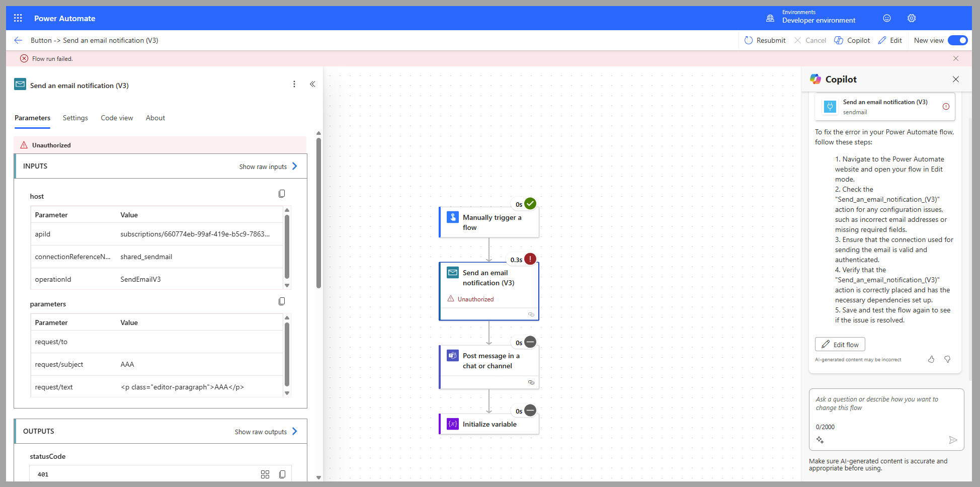Collapse the action details panel

click(x=312, y=84)
